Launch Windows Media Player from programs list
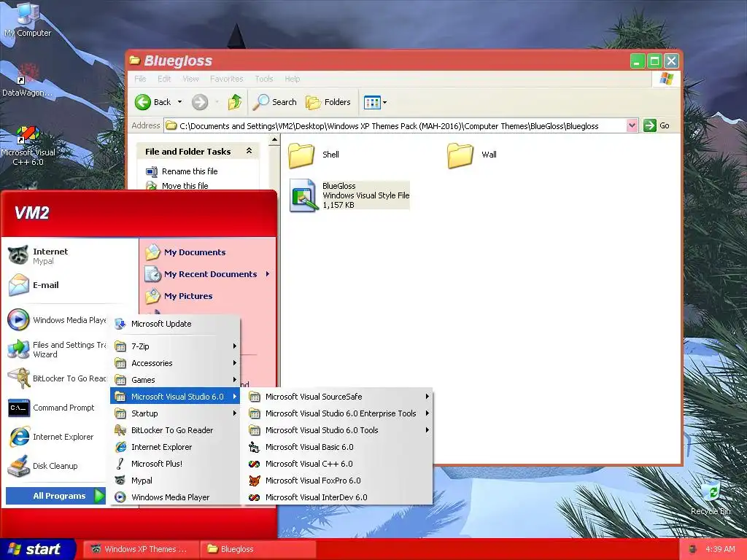Screen dimensions: 747x560 click(x=175, y=497)
